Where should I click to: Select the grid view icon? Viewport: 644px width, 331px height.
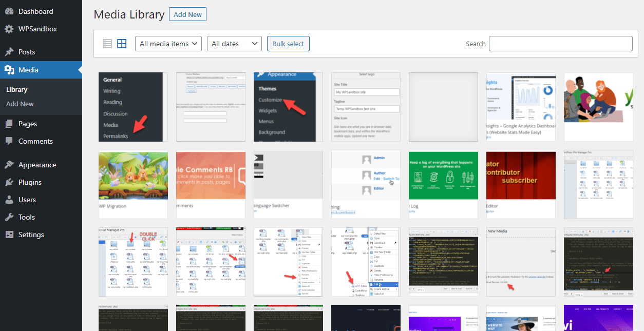tap(121, 43)
